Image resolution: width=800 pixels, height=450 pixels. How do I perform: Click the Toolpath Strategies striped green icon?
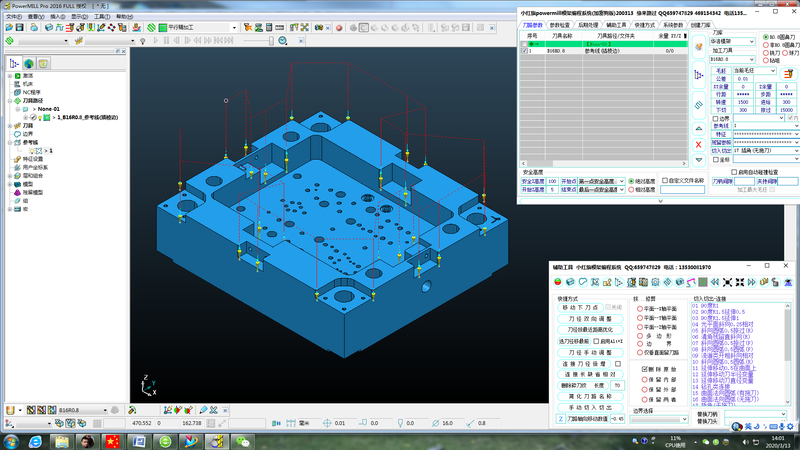coord(152,28)
